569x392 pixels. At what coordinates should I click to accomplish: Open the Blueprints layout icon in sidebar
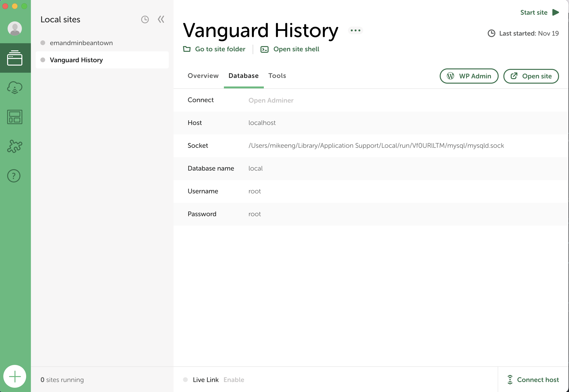point(15,117)
